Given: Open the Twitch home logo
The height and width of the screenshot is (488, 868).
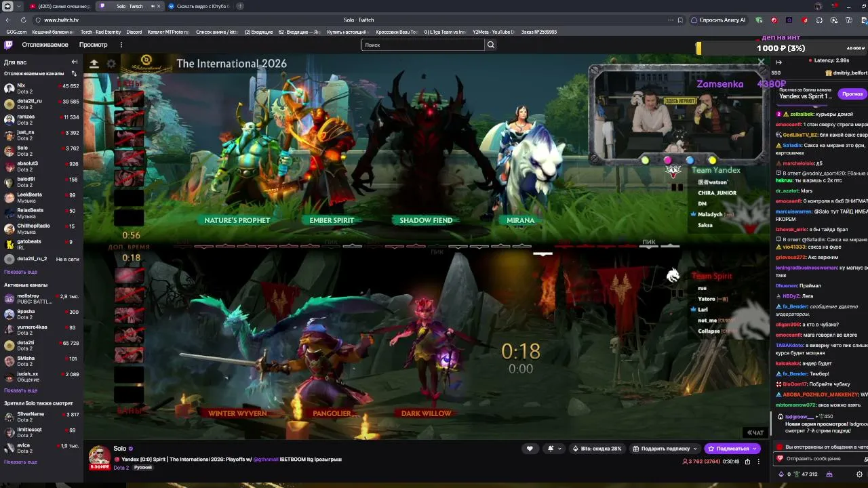Looking at the screenshot, I should pyautogui.click(x=8, y=45).
